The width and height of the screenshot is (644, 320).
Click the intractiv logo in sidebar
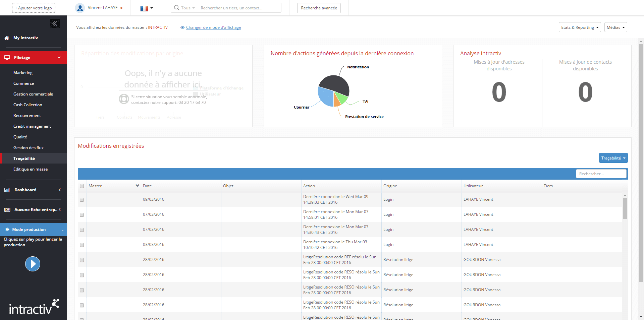34,307
